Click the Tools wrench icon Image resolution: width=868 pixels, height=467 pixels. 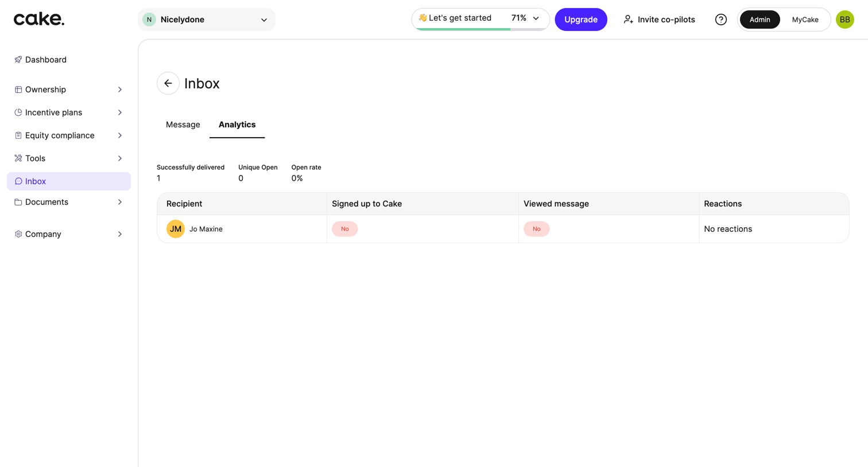[18, 158]
